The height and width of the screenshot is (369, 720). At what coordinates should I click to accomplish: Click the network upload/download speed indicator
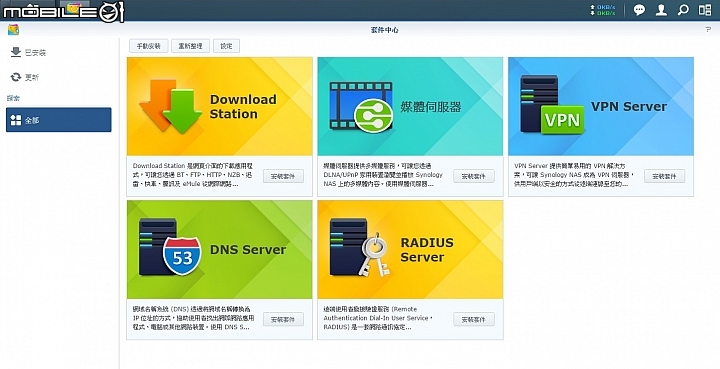click(603, 10)
